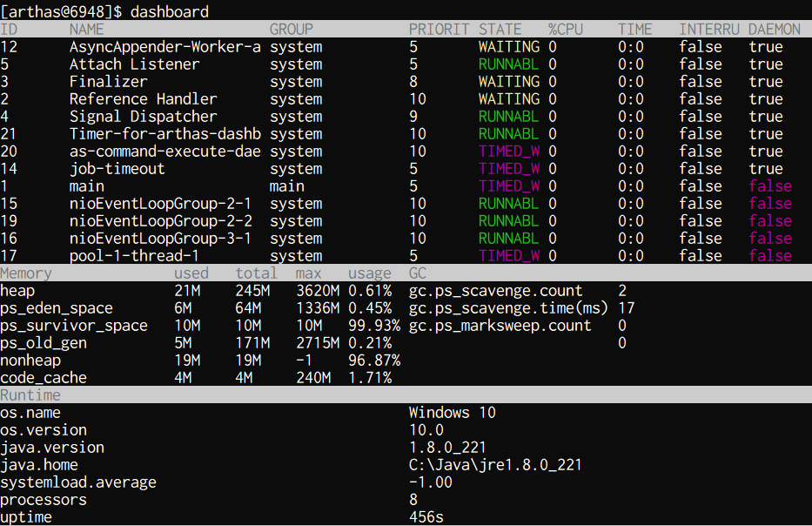Click the java.version label

pos(52,448)
